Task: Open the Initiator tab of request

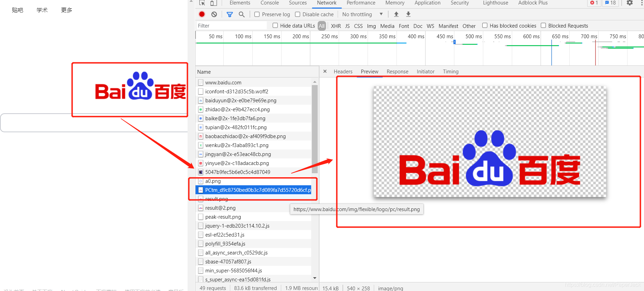Action: tap(425, 71)
